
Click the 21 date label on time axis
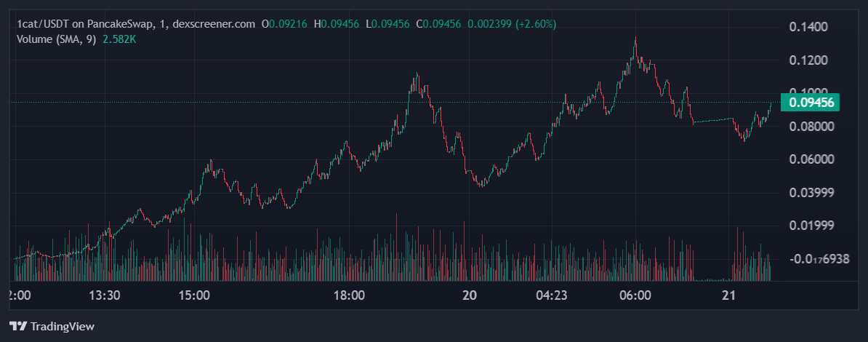pyautogui.click(x=729, y=296)
